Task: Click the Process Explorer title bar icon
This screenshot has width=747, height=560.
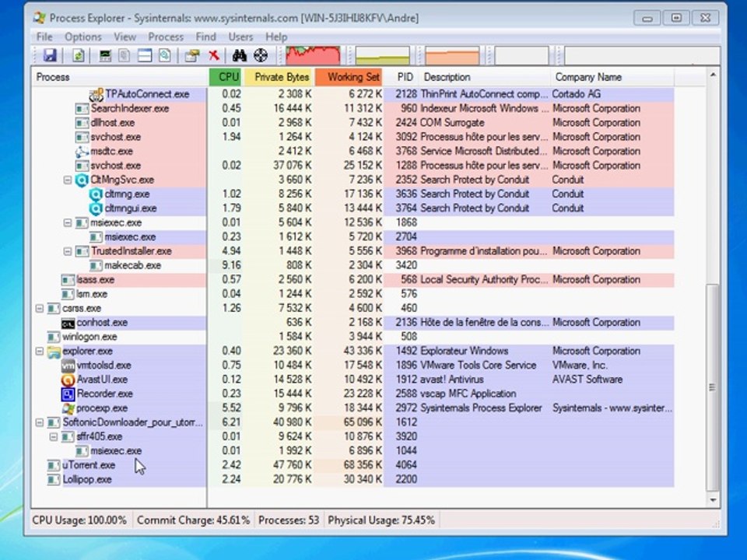Action: [x=40, y=18]
